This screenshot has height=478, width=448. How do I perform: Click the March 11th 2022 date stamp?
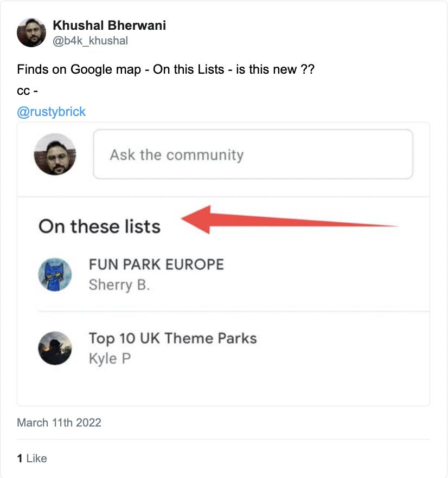(59, 423)
